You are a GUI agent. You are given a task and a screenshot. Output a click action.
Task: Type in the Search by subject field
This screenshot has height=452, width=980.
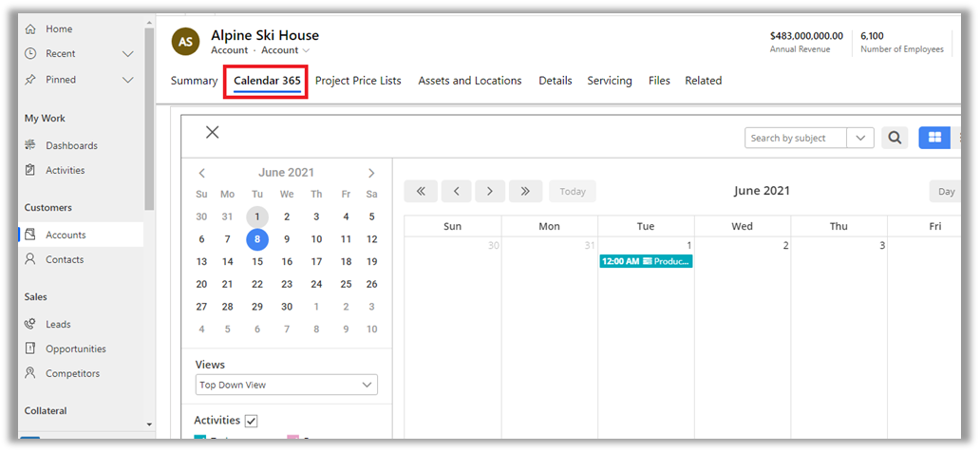795,138
